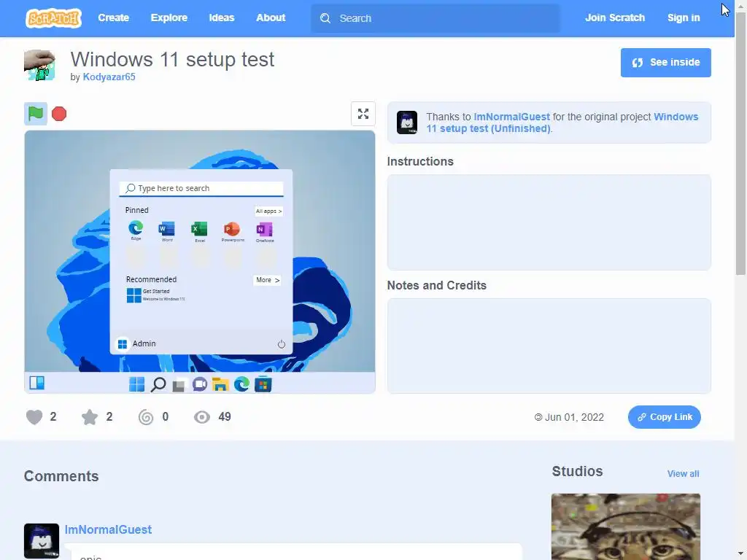747x560 pixels.
Task: Open the Create menu item
Action: [x=113, y=18]
